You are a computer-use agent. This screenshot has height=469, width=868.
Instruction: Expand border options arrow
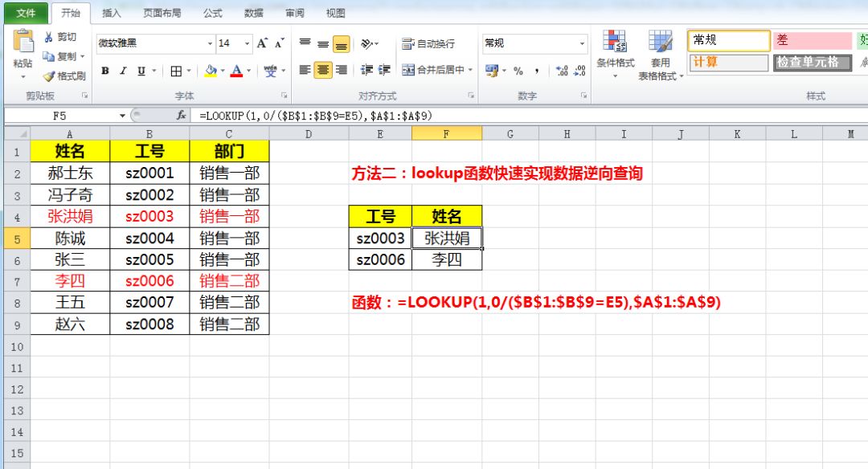[x=189, y=71]
